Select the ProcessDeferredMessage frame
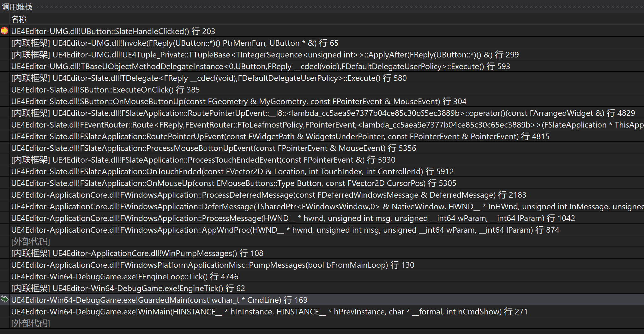Viewport: 644px width, 334px height. pyautogui.click(x=268, y=195)
